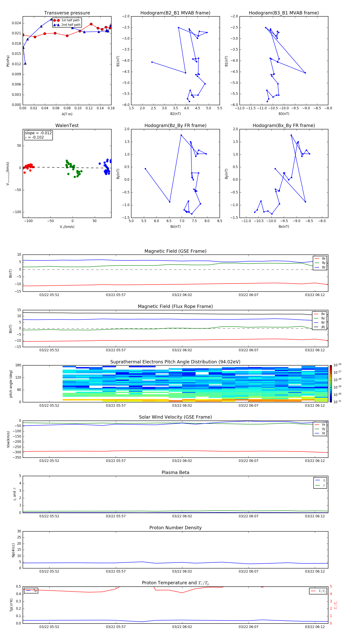Select the green β entry in Plasma Beta legend
351x644 pixels.
tap(320, 485)
